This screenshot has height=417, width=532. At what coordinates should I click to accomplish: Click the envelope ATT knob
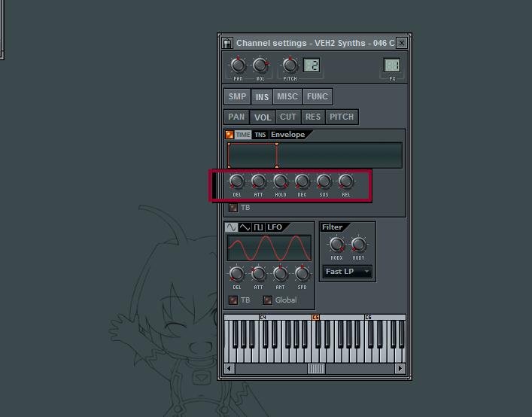[258, 181]
